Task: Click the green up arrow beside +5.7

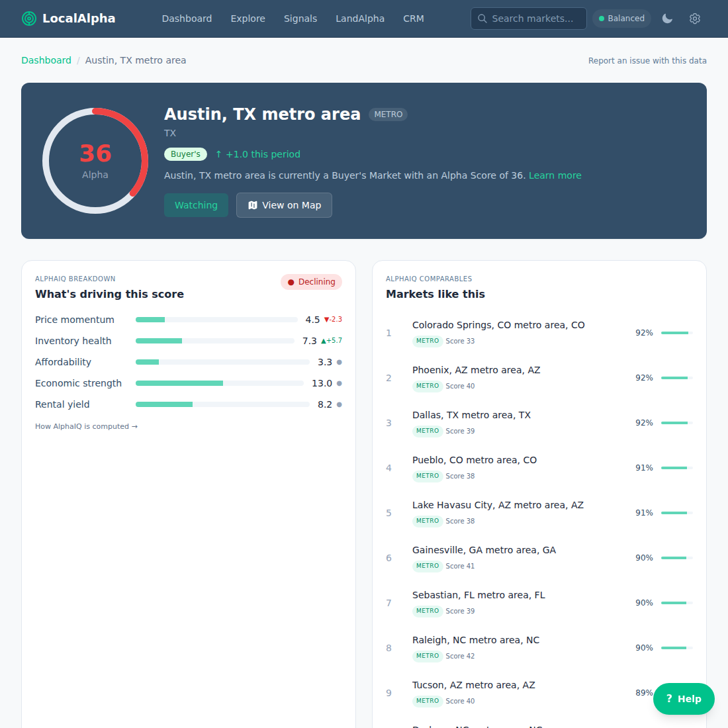Action: click(324, 341)
